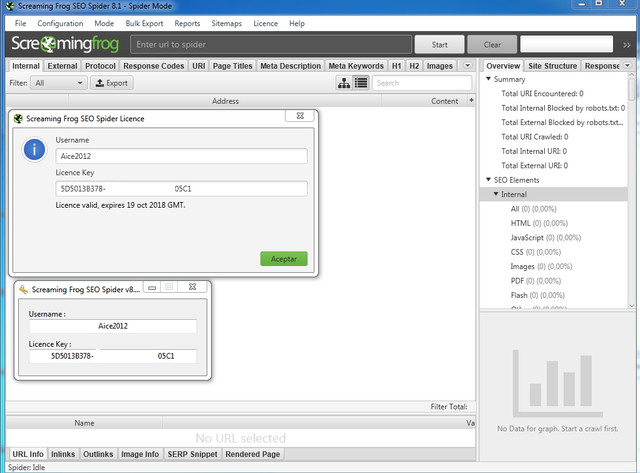Close the SEO Spider Licence dialog

coord(300,115)
